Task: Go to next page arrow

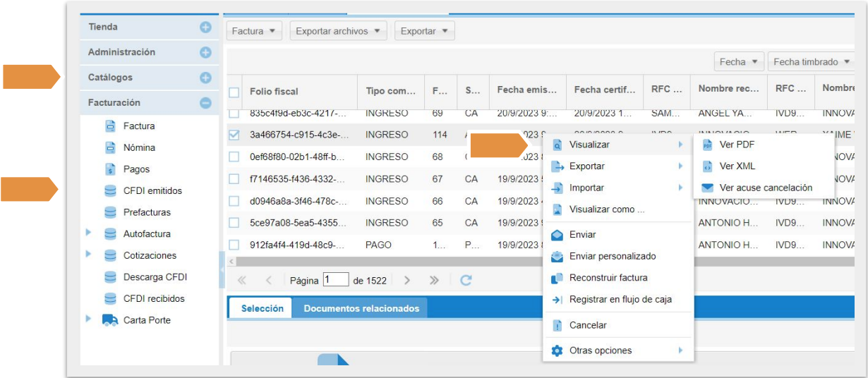Action: [407, 280]
